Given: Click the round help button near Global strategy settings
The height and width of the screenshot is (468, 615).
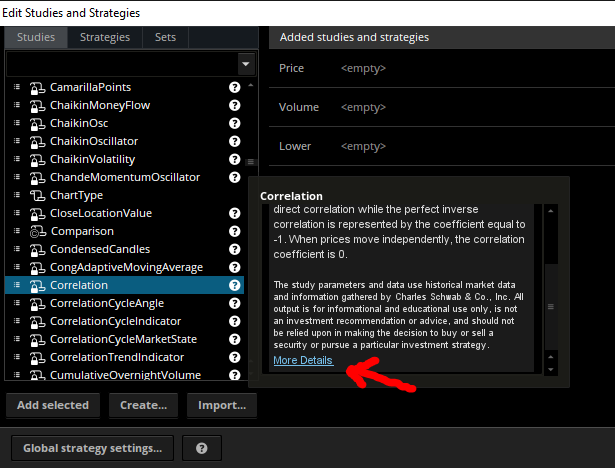Looking at the screenshot, I should click(x=202, y=448).
